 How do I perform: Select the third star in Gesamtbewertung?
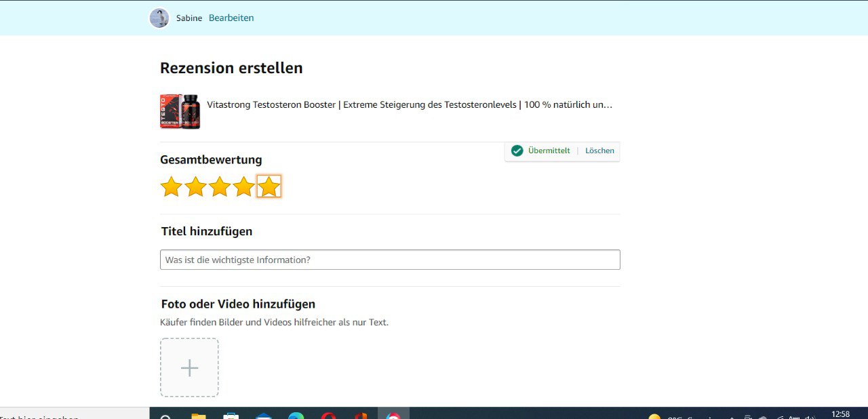tap(220, 186)
